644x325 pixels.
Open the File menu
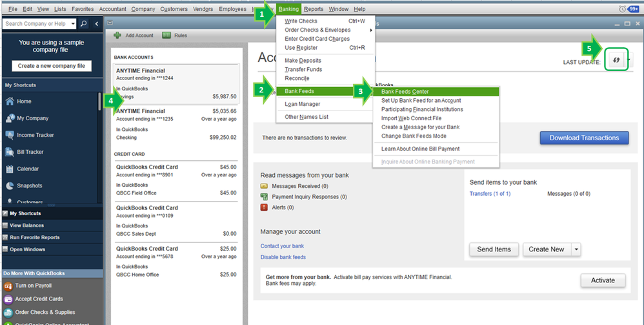13,8
